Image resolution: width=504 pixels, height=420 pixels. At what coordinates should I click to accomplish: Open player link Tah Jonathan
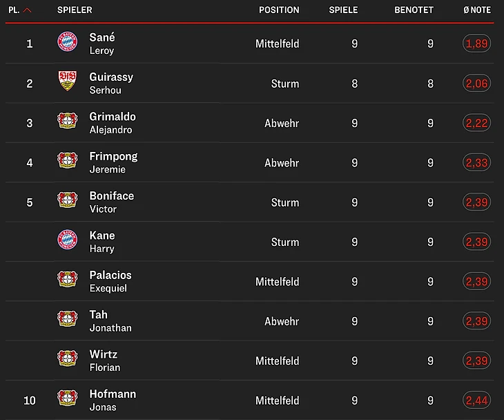(x=110, y=321)
